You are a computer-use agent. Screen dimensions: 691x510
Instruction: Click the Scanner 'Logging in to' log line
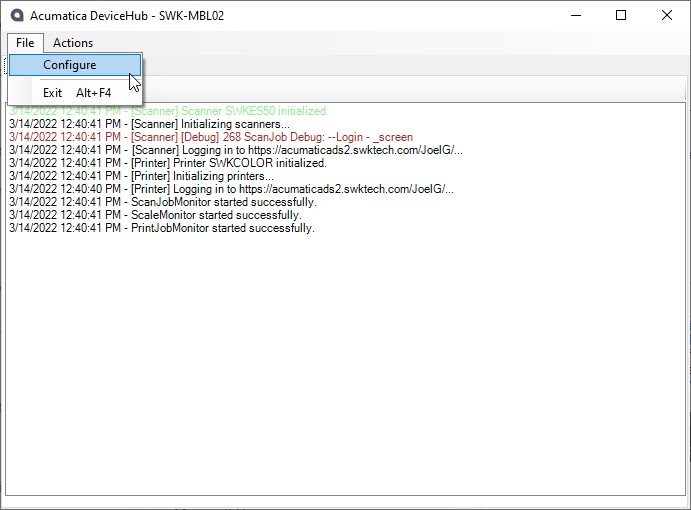(236, 150)
